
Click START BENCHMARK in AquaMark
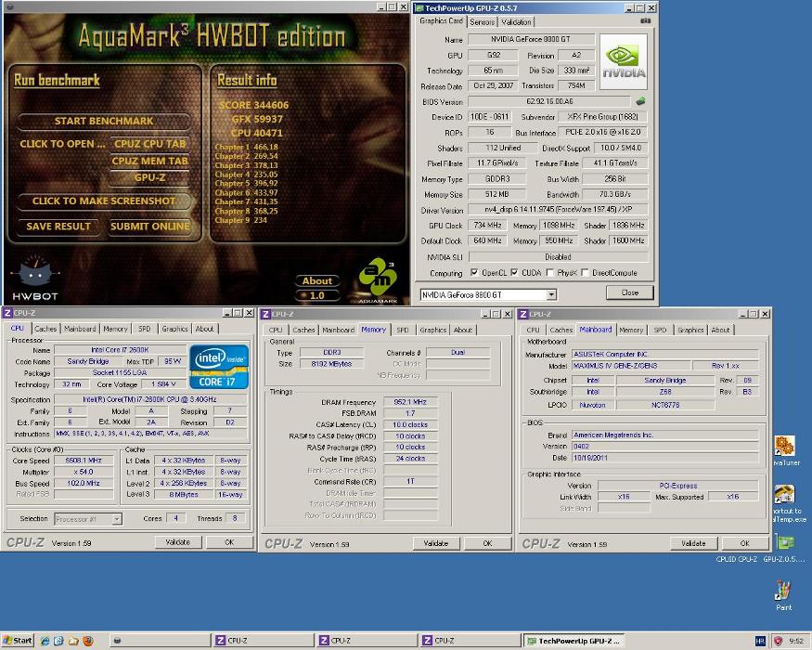tap(104, 121)
